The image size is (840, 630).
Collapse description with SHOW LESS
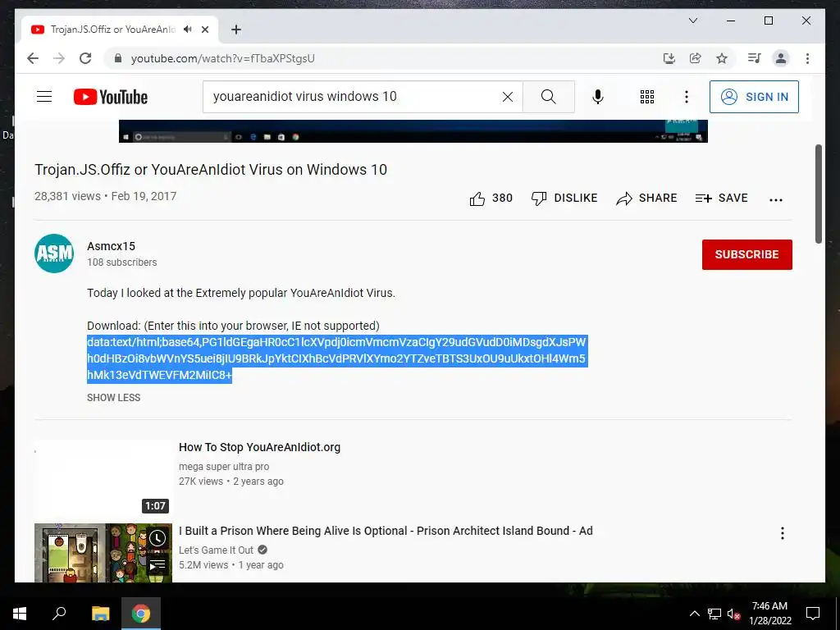[113, 398]
